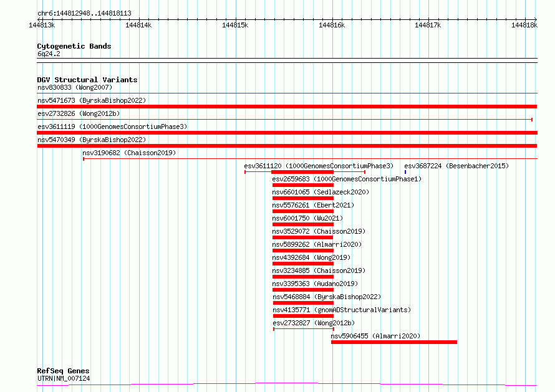555x392 pixels.
Task: Select nsv5470349 (ByrskaBishop2022) label
Action: 92,140
